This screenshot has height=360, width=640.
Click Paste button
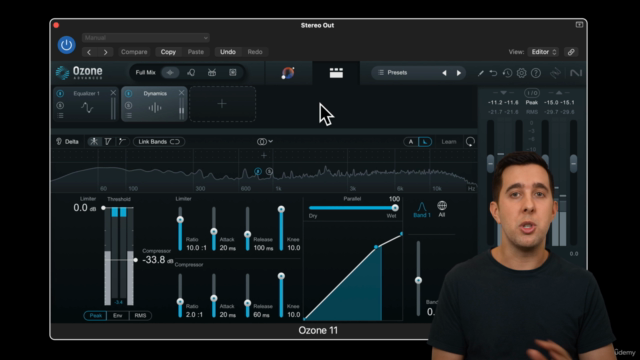(196, 52)
